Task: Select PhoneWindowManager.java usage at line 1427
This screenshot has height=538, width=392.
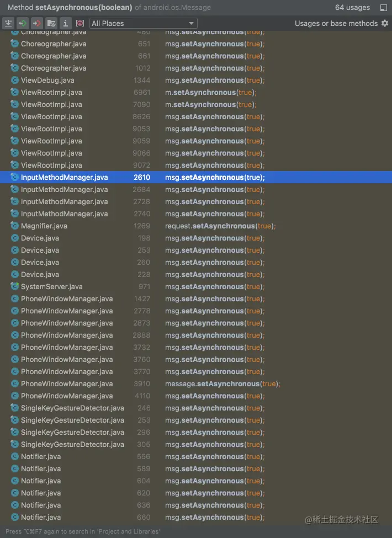Action: click(196, 299)
